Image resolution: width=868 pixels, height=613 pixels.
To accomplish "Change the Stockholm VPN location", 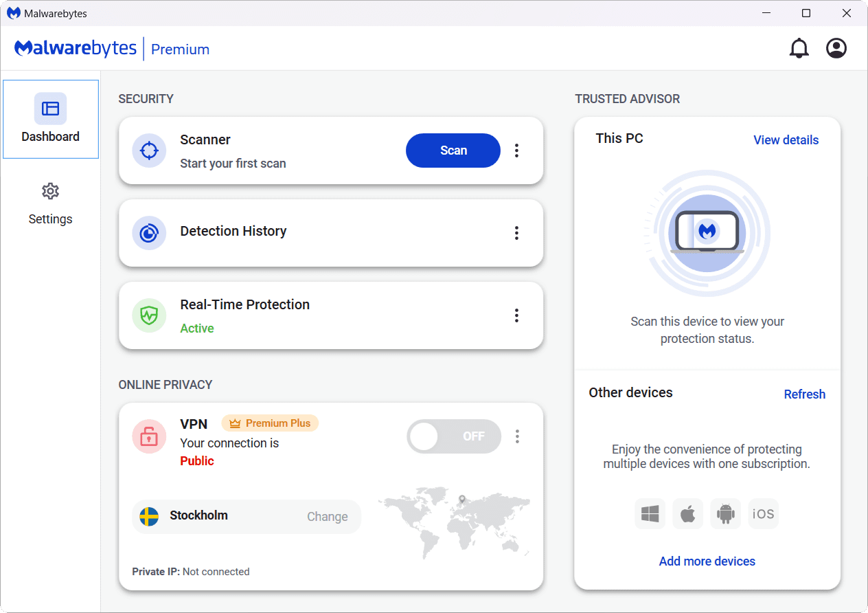I will click(328, 517).
